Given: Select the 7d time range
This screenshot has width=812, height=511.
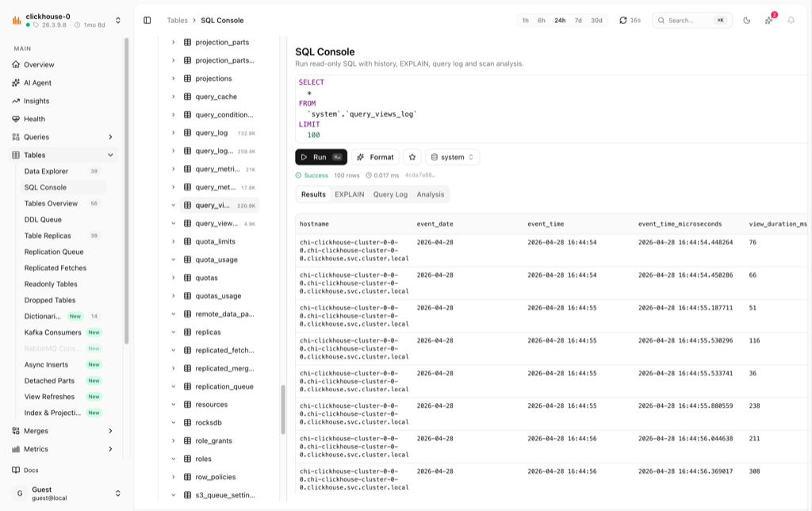Looking at the screenshot, I should pos(578,20).
